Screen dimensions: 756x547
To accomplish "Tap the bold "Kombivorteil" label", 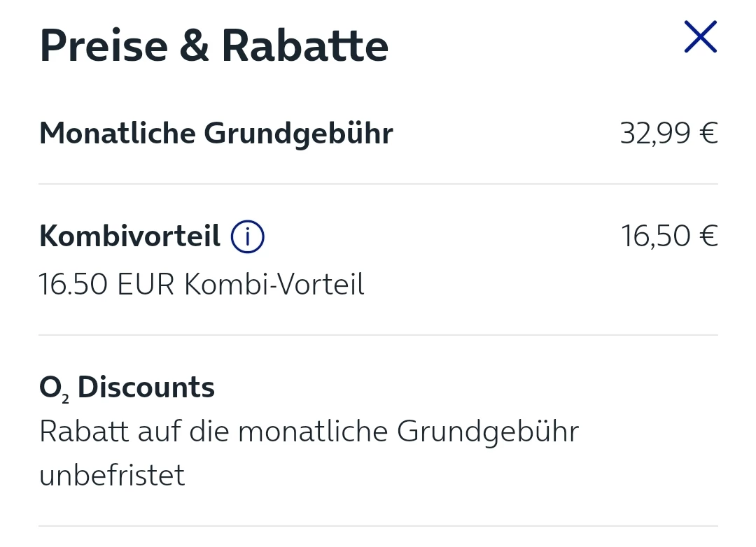I will tap(129, 236).
